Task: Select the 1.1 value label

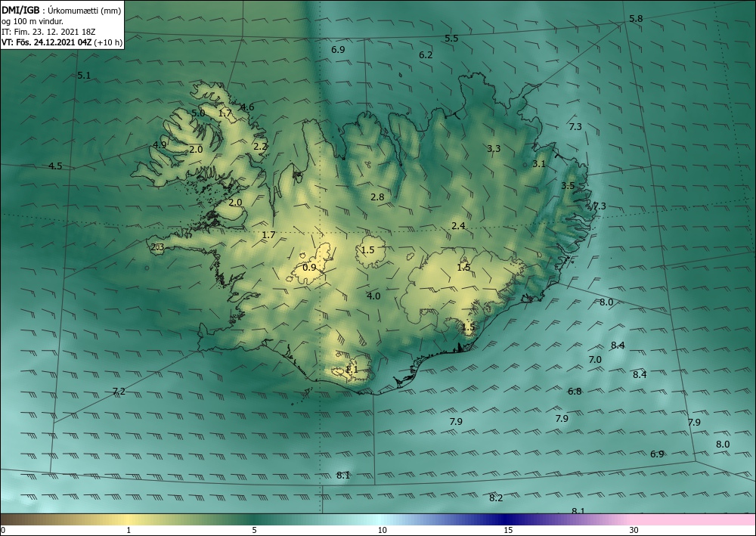Action: click(352, 370)
